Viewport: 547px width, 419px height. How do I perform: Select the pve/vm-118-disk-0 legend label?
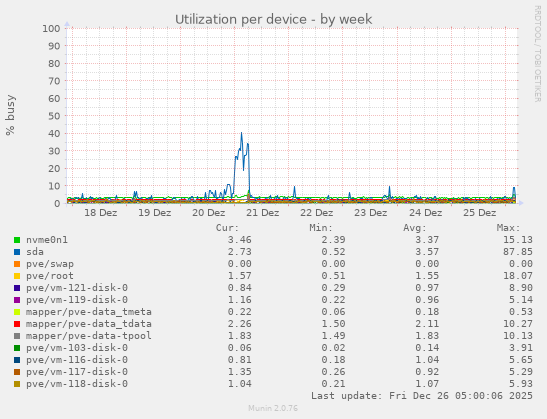[x=77, y=384]
